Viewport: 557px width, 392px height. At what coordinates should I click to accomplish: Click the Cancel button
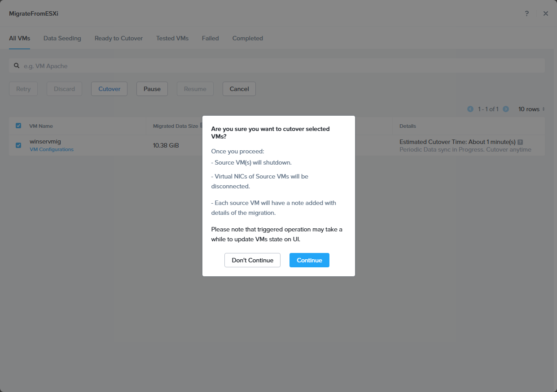tap(239, 89)
